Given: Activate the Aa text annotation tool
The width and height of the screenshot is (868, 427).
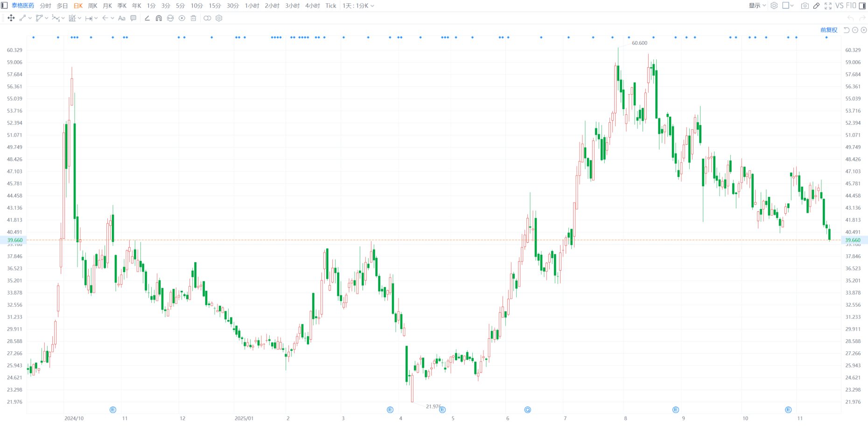Looking at the screenshot, I should point(122,18).
